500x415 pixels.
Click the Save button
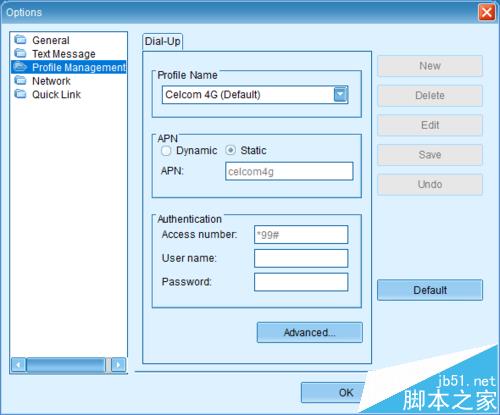(430, 155)
